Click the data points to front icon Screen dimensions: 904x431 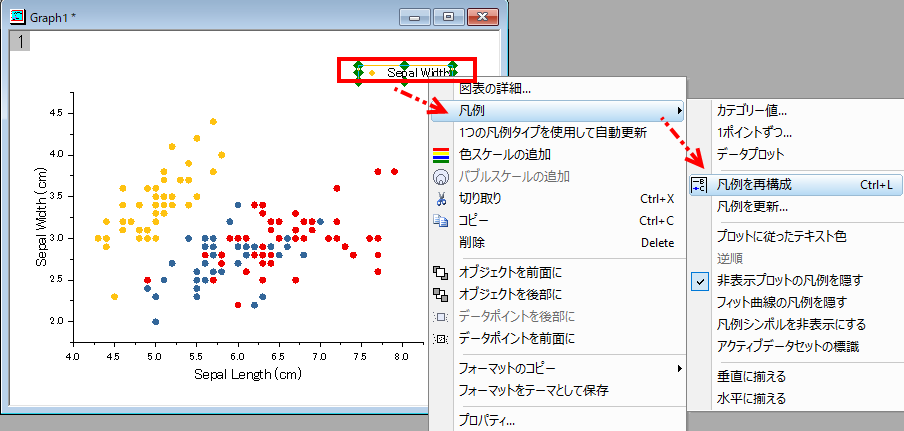tap(441, 338)
